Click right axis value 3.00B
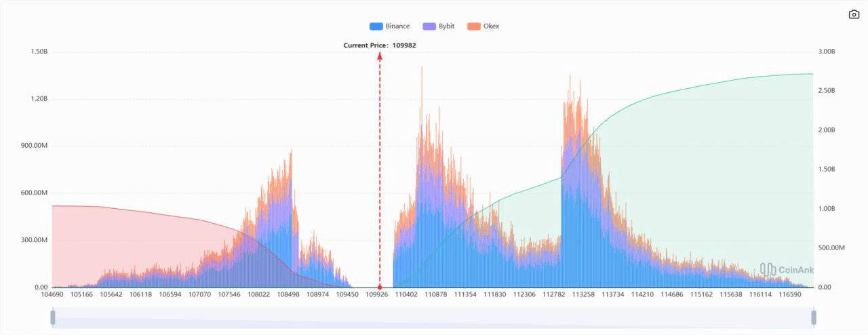 826,52
